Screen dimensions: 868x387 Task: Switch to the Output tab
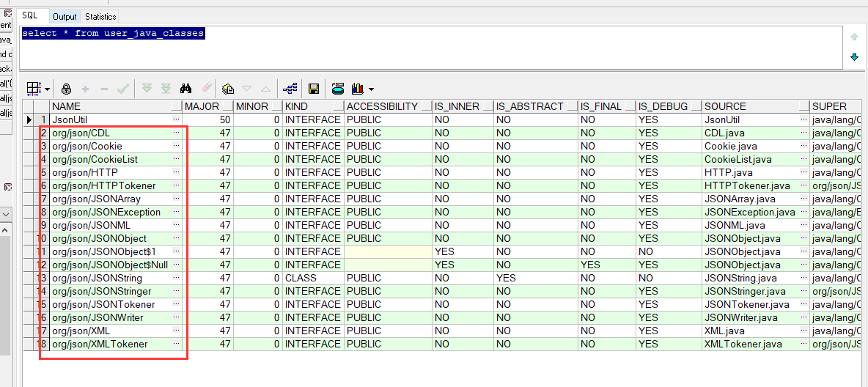point(65,17)
